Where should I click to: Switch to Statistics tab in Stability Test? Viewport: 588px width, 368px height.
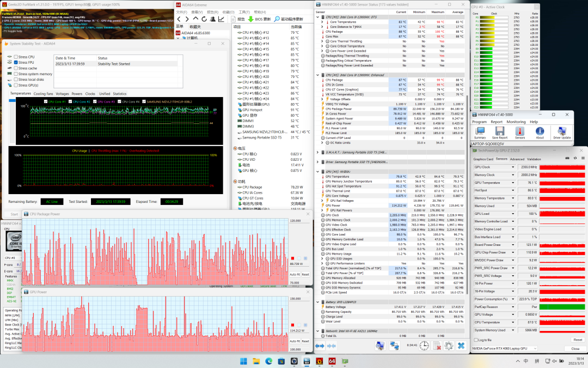[120, 94]
